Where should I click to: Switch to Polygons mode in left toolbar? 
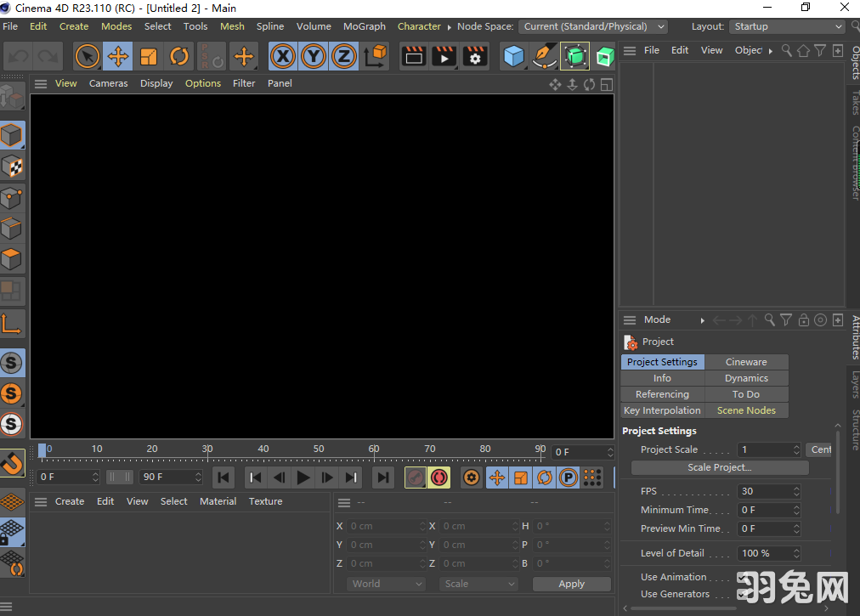coord(12,259)
